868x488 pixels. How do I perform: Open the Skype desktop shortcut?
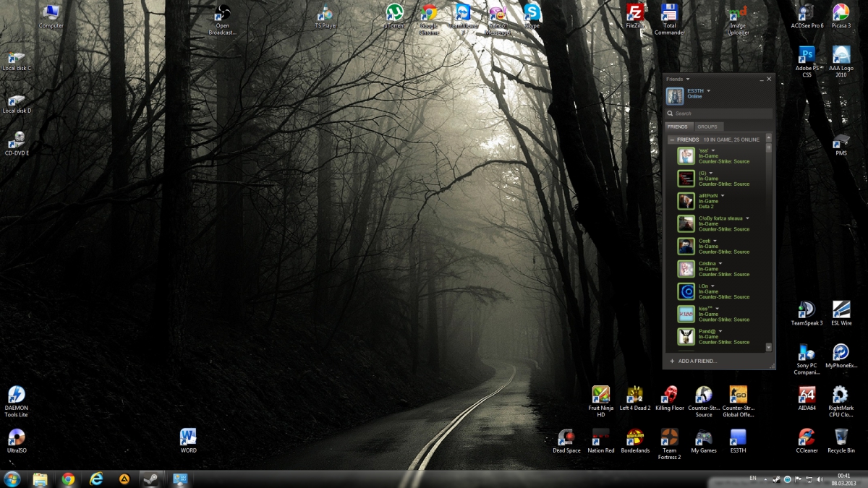(x=532, y=14)
